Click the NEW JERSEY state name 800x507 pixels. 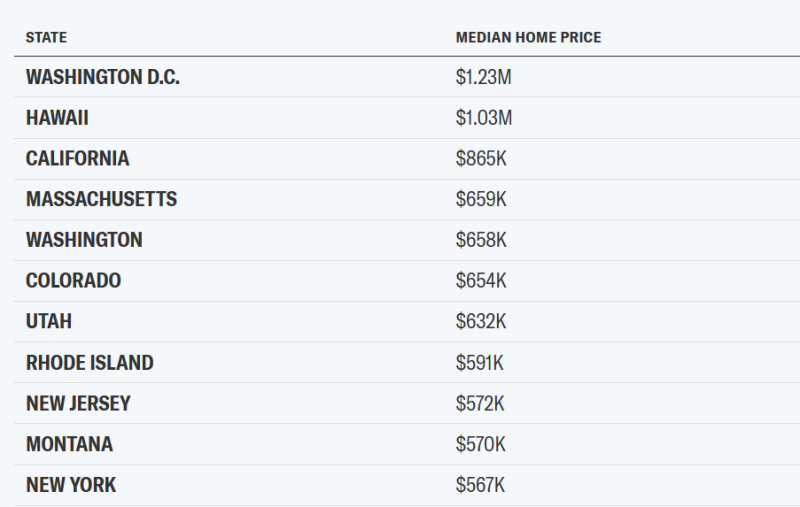[78, 404]
